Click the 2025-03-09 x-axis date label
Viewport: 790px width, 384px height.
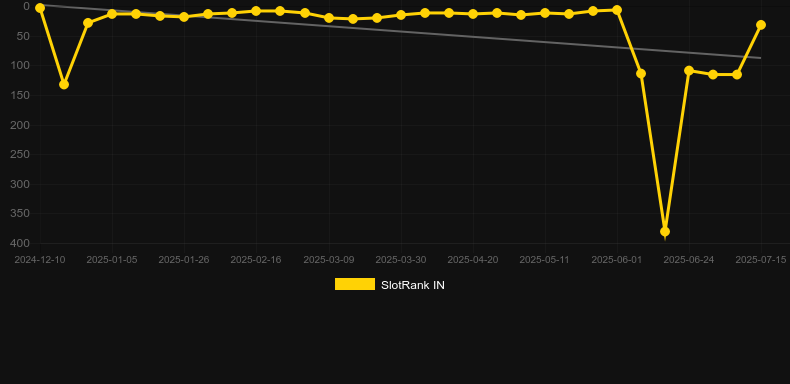[329, 260]
